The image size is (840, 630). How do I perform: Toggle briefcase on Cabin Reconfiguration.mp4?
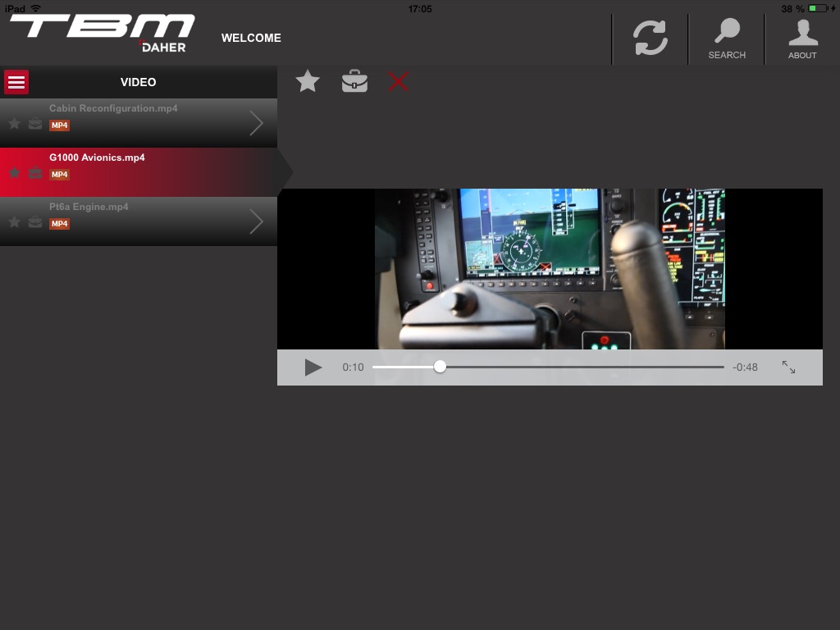coord(35,124)
